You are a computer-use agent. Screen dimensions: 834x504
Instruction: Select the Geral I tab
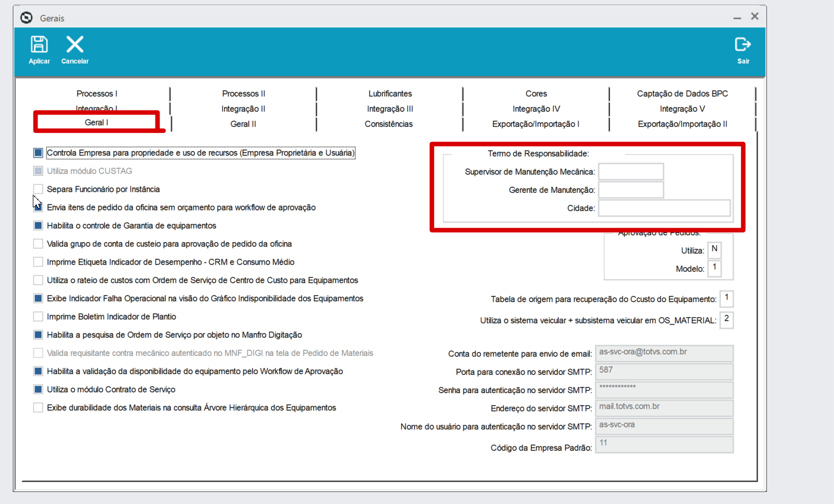pyautogui.click(x=97, y=123)
